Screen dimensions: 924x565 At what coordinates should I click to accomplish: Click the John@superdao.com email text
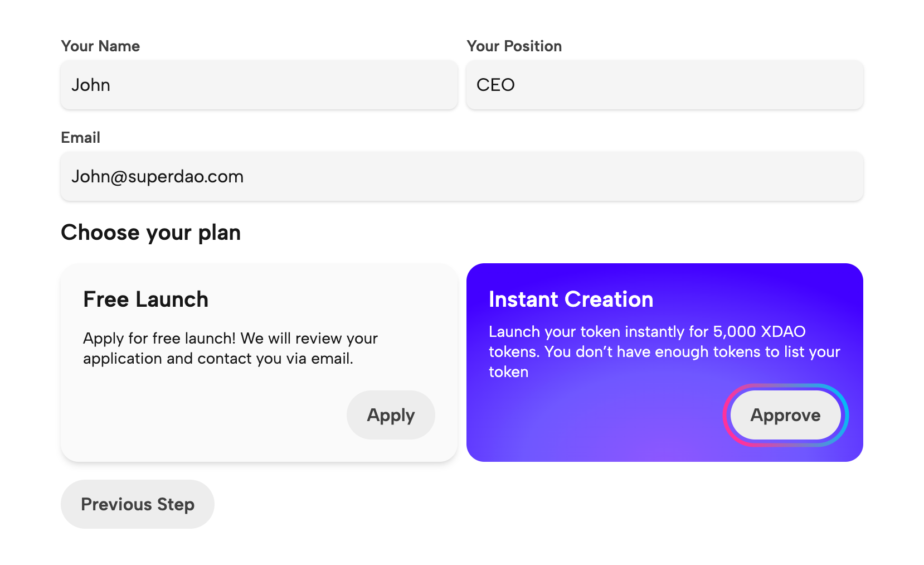point(157,177)
